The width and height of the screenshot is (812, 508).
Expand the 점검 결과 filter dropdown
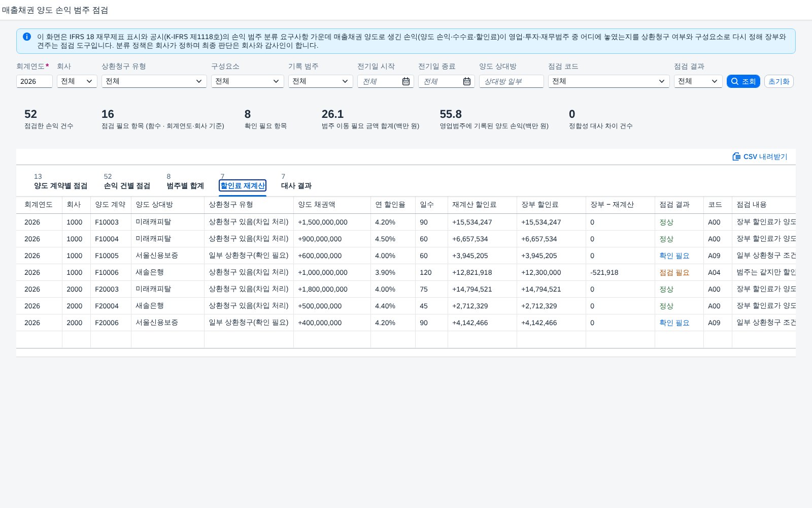(x=698, y=81)
